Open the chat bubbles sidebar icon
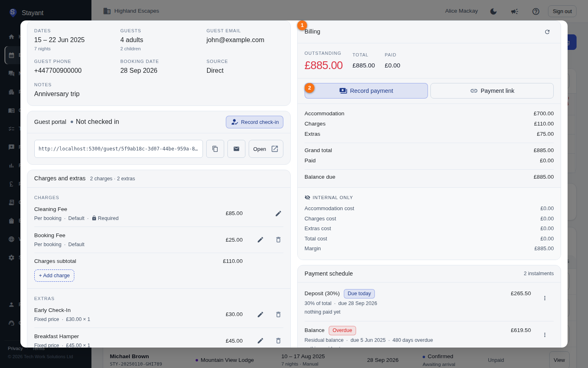 click(11, 74)
